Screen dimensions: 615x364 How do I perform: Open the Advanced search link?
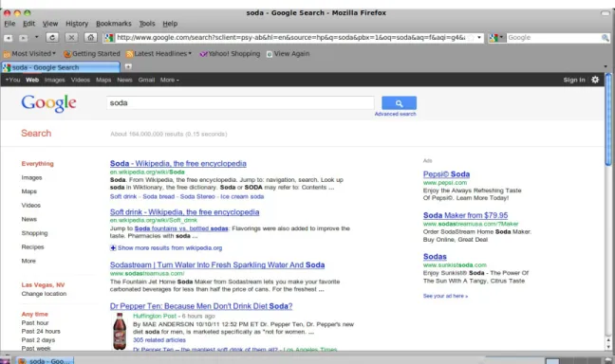point(395,114)
